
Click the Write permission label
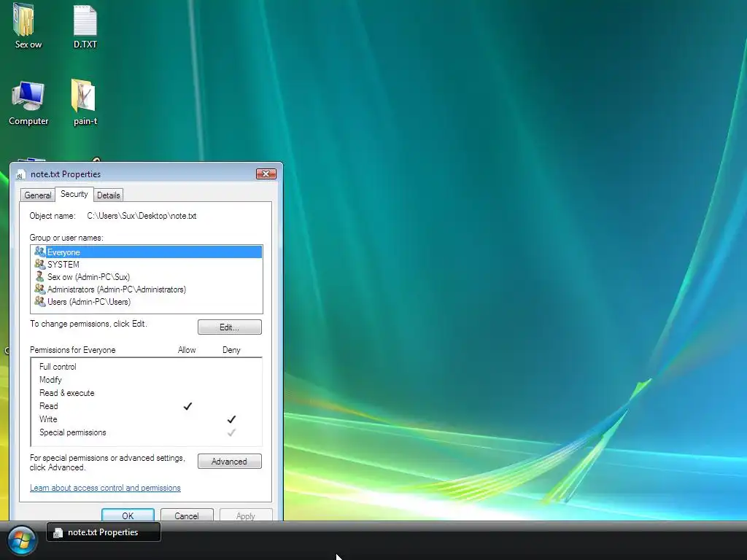pyautogui.click(x=48, y=419)
